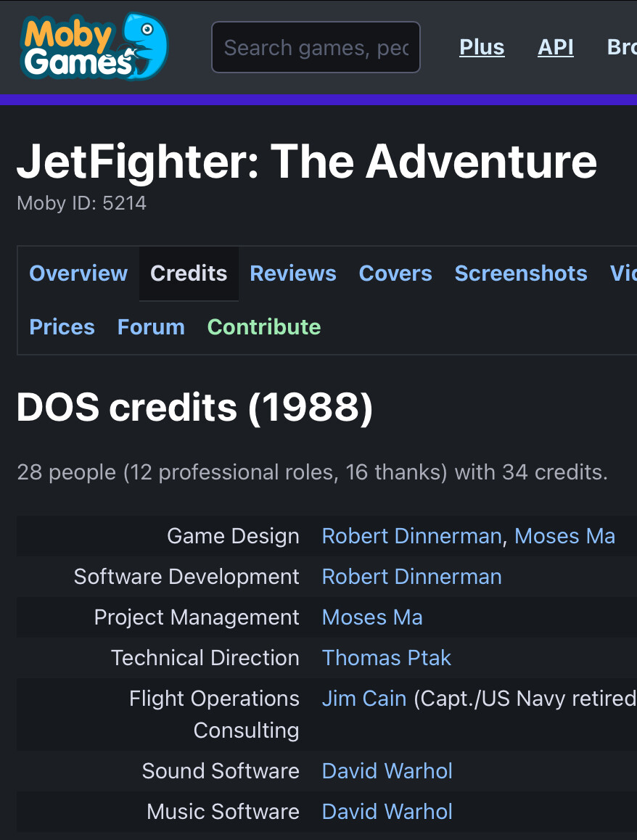The width and height of the screenshot is (637, 840).
Task: Switch to the Overview tab
Action: [78, 273]
